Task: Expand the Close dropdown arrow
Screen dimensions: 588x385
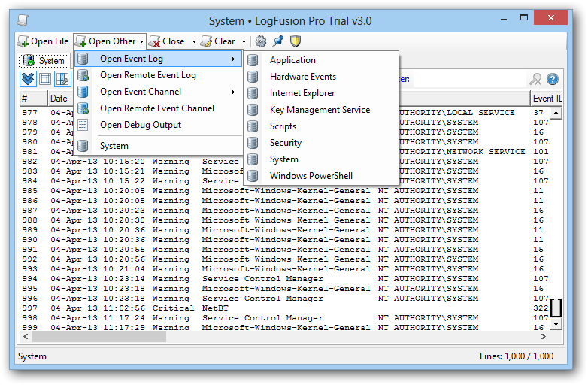Action: point(194,41)
